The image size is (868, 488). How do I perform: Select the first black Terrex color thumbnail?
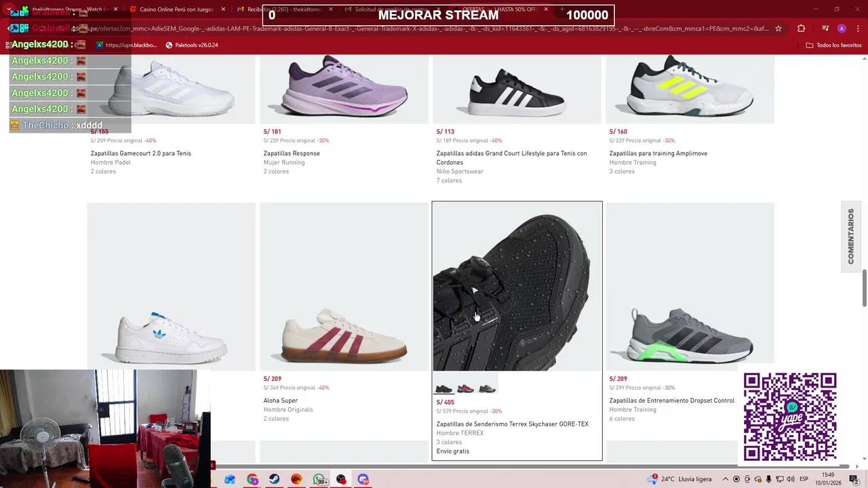[444, 388]
